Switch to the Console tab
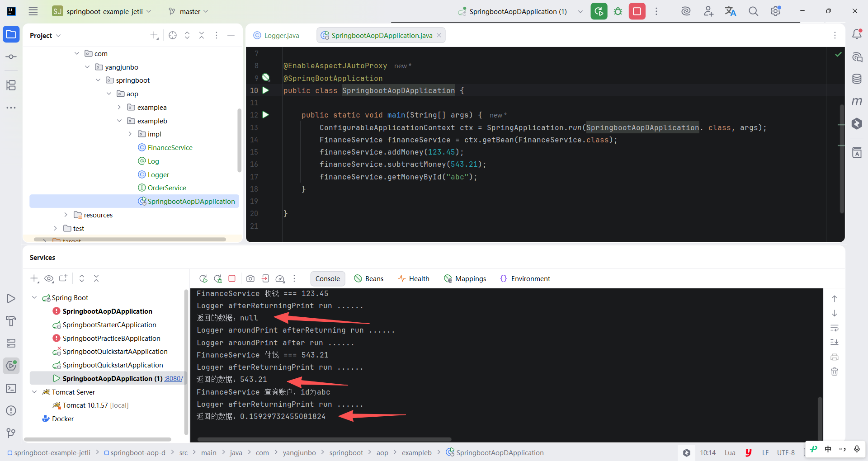The image size is (868, 461). coord(327,278)
